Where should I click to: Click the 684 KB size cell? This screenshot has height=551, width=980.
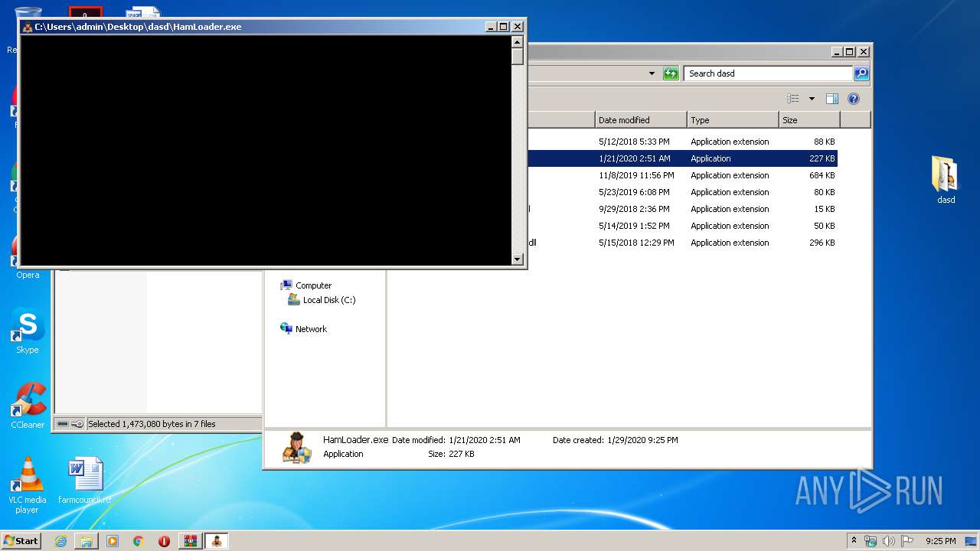(x=822, y=175)
